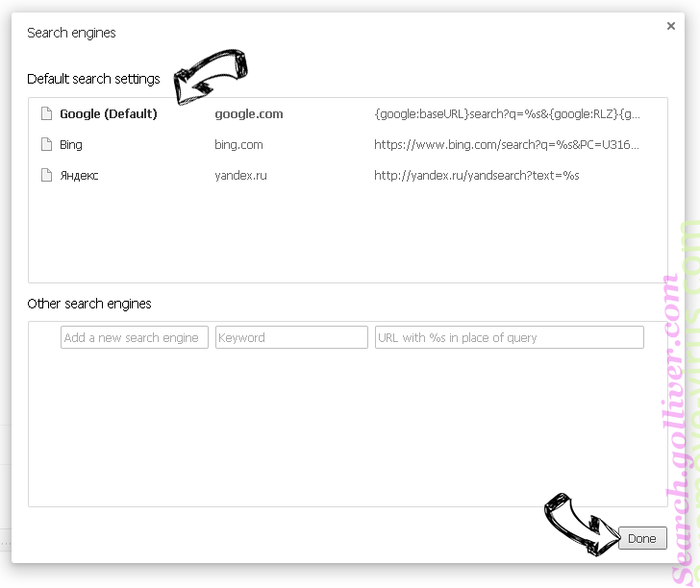Click the Bing search URL text
The image size is (700, 588).
tap(507, 144)
